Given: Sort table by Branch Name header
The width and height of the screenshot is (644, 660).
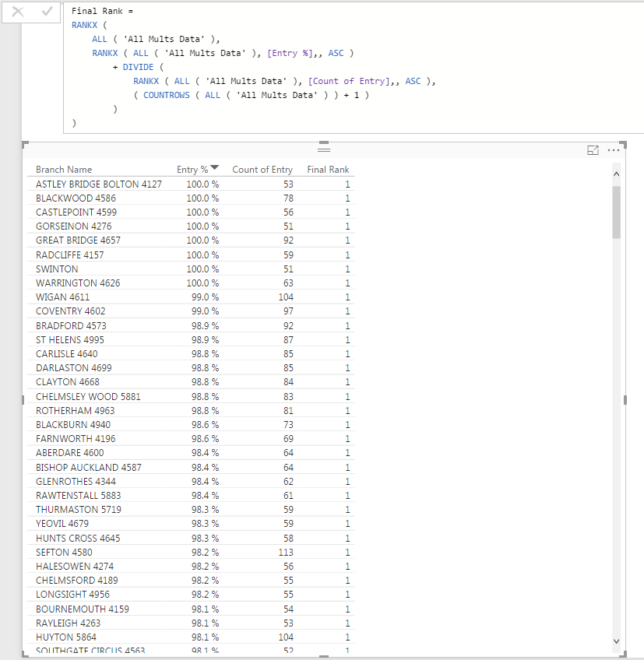Looking at the screenshot, I should tap(64, 169).
